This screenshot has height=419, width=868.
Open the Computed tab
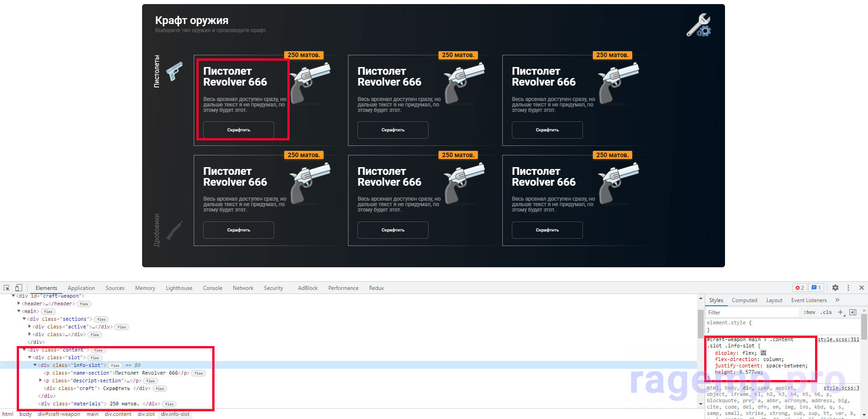(744, 300)
